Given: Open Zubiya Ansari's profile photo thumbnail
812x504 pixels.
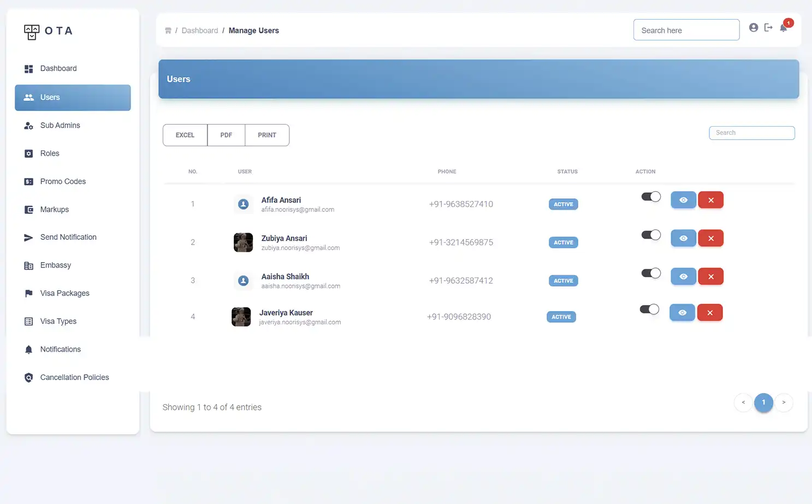Looking at the screenshot, I should [x=243, y=242].
